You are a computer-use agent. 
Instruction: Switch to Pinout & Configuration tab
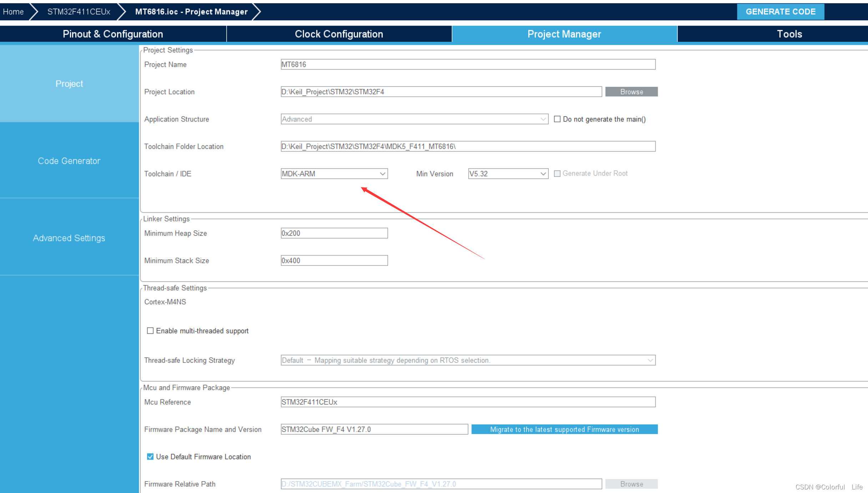click(x=113, y=34)
